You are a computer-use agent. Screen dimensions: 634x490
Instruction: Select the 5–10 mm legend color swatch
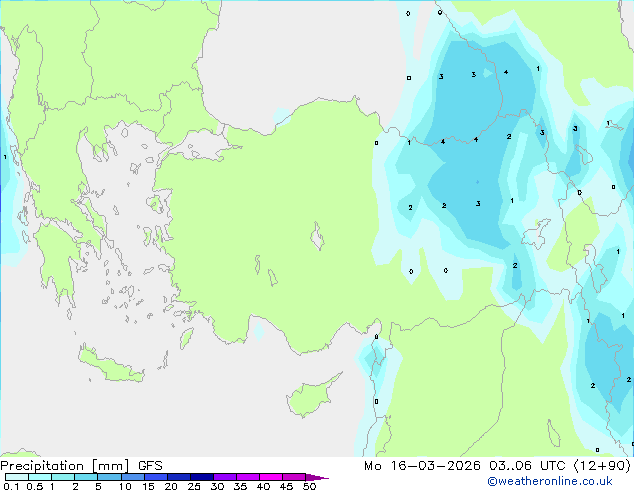tap(109, 477)
